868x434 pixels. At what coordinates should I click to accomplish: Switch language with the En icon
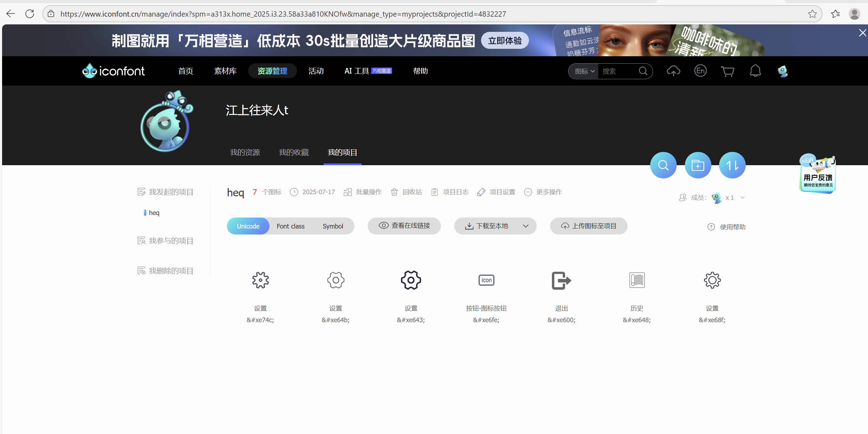pos(700,71)
